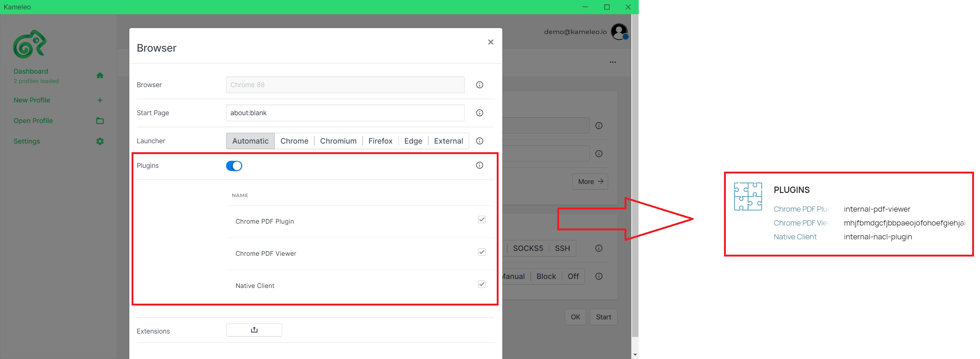Image resolution: width=980 pixels, height=359 pixels.
Task: Select the Off option
Action: tap(573, 276)
